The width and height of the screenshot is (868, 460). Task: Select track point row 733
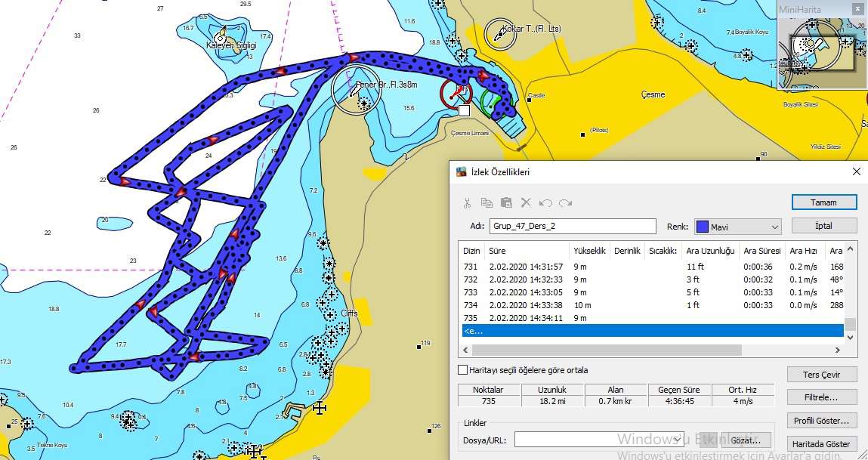(x=653, y=292)
